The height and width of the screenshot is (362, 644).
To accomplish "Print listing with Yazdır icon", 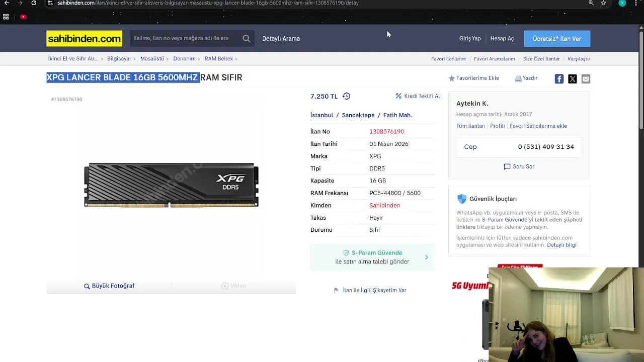I will click(526, 78).
